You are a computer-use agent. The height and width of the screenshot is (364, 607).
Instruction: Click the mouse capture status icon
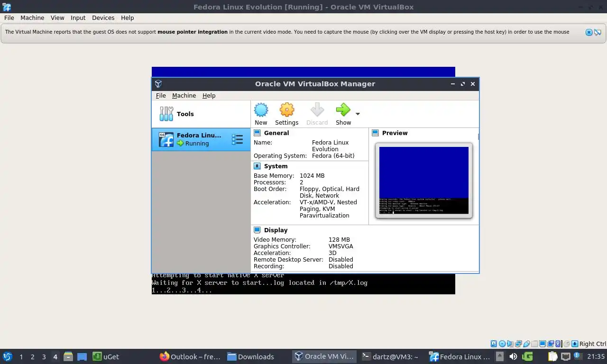click(x=567, y=344)
